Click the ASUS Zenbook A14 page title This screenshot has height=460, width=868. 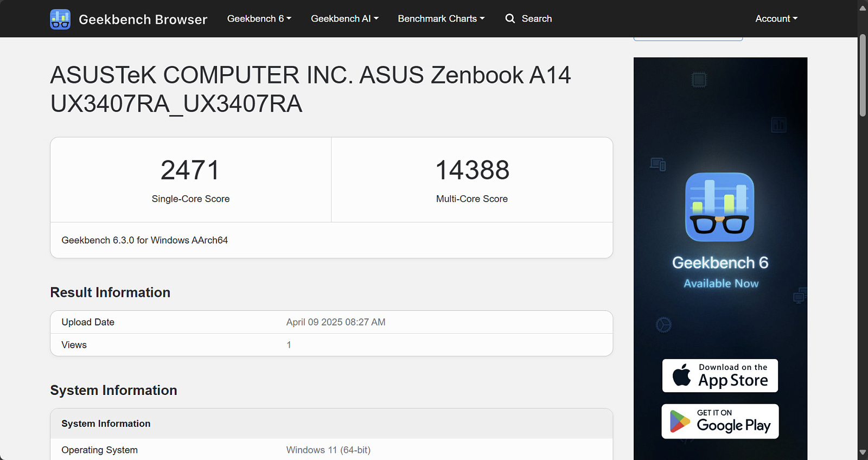[310, 90]
